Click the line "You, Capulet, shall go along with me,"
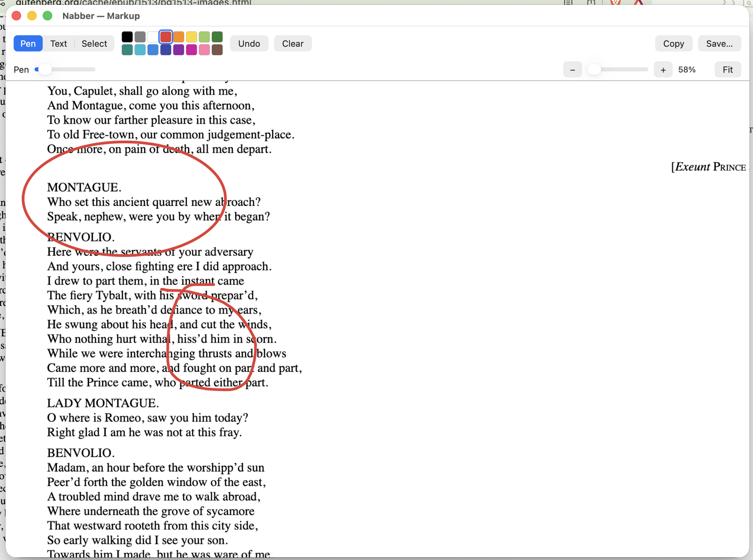Viewport: 753px width, 560px height. click(x=142, y=91)
